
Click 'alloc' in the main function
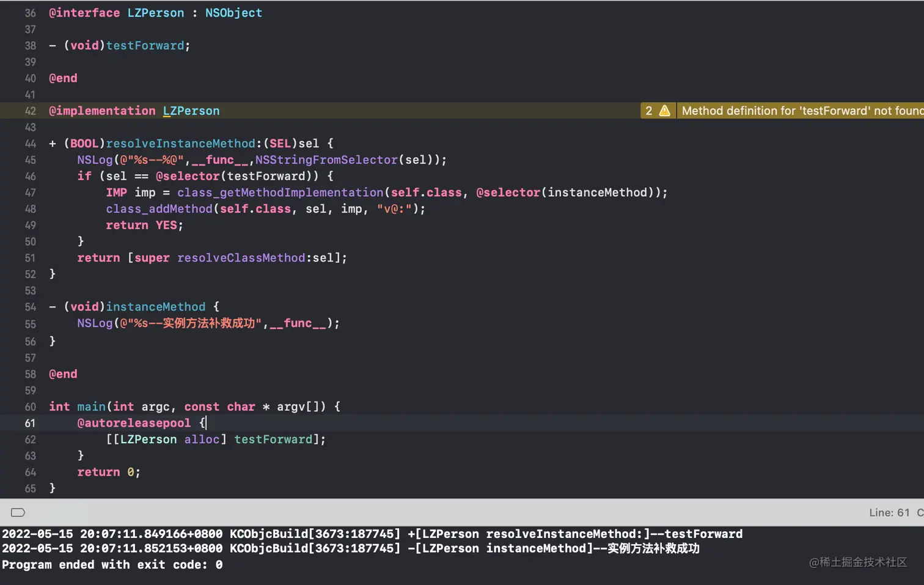click(202, 440)
